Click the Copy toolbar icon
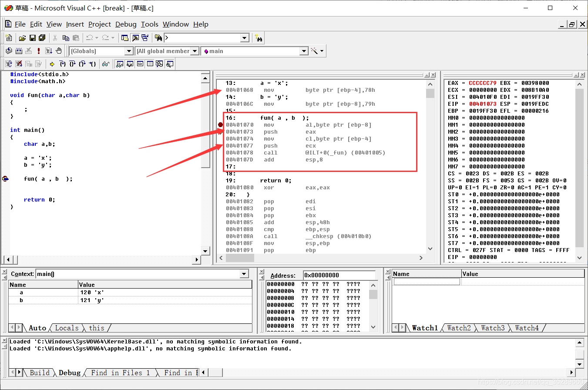This screenshot has height=390, width=588. tap(66, 38)
